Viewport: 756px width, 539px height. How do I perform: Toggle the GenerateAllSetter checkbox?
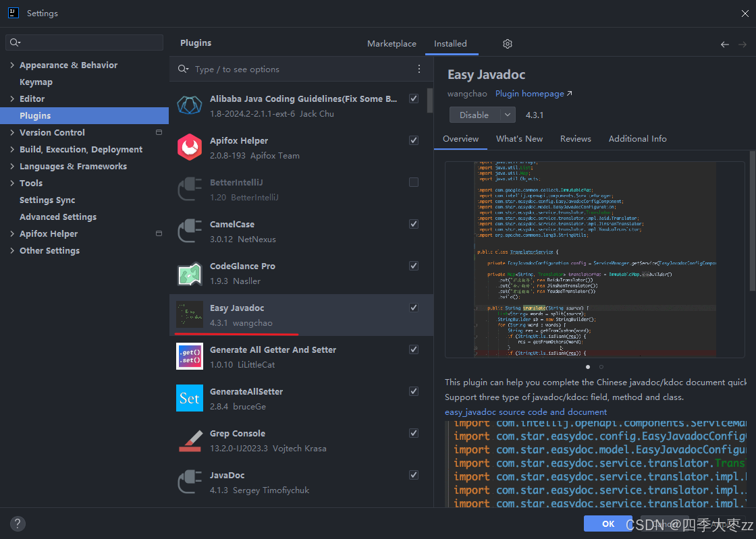click(x=414, y=392)
